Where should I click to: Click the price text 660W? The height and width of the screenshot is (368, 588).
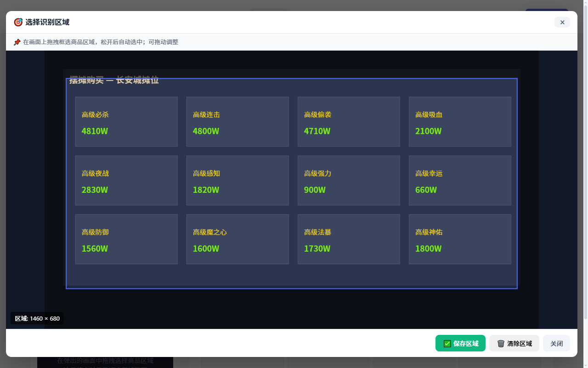[x=426, y=190]
